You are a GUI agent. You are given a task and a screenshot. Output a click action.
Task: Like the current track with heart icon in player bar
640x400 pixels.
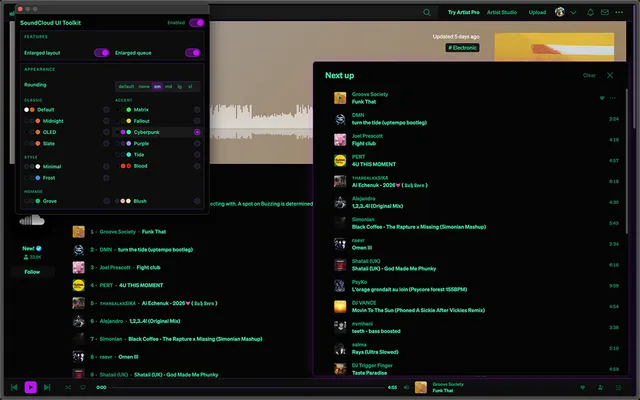point(582,387)
